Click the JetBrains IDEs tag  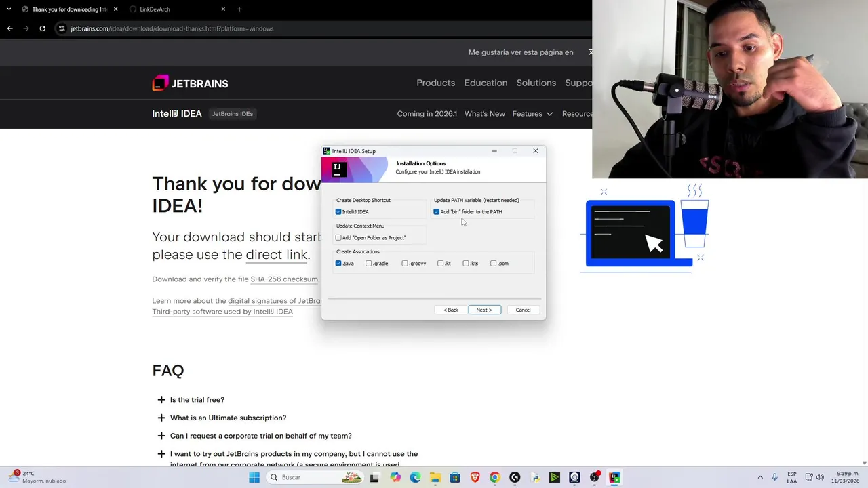233,114
